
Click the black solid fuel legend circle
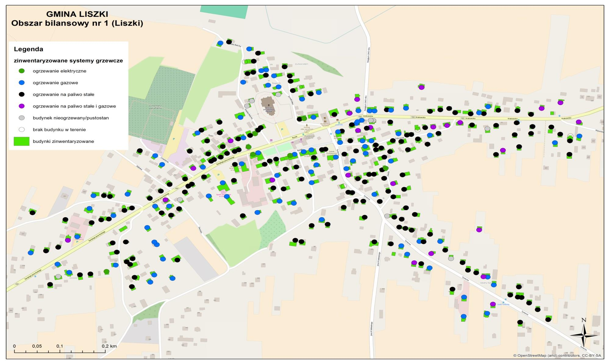click(22, 94)
